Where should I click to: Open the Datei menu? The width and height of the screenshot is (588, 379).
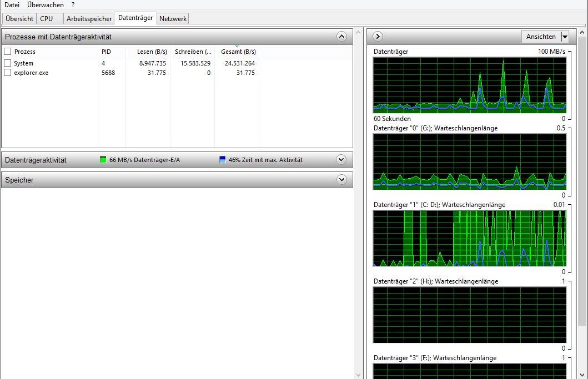[x=12, y=5]
